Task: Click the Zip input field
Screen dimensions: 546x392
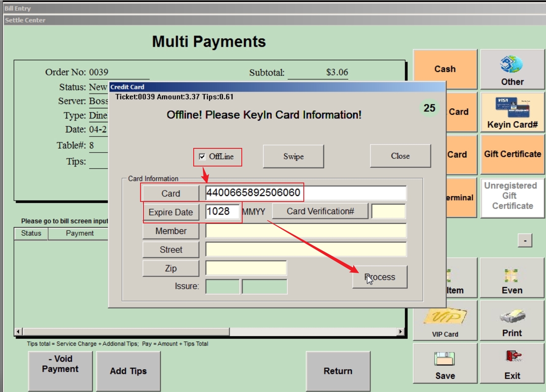Action: click(246, 268)
